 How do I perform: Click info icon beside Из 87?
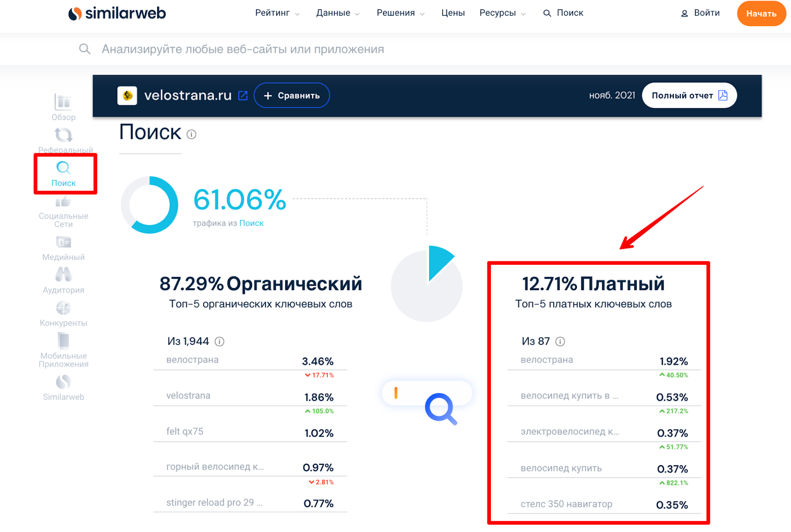click(x=560, y=341)
